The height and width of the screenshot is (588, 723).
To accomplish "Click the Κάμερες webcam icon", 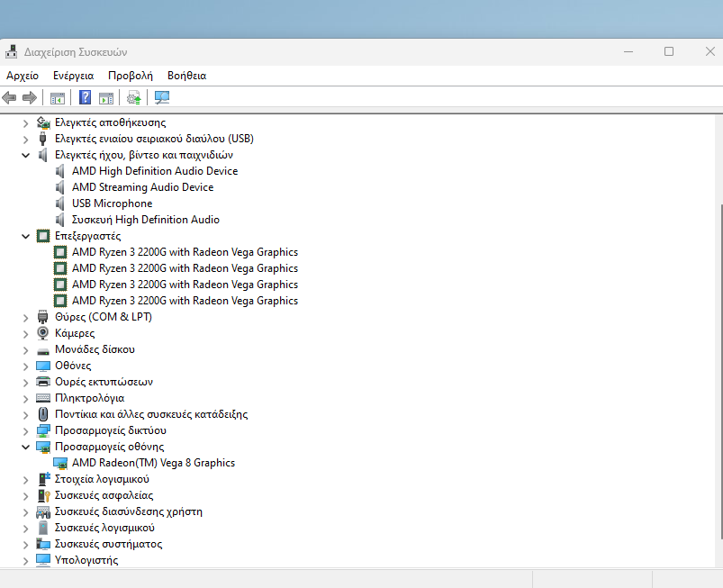I will click(43, 333).
